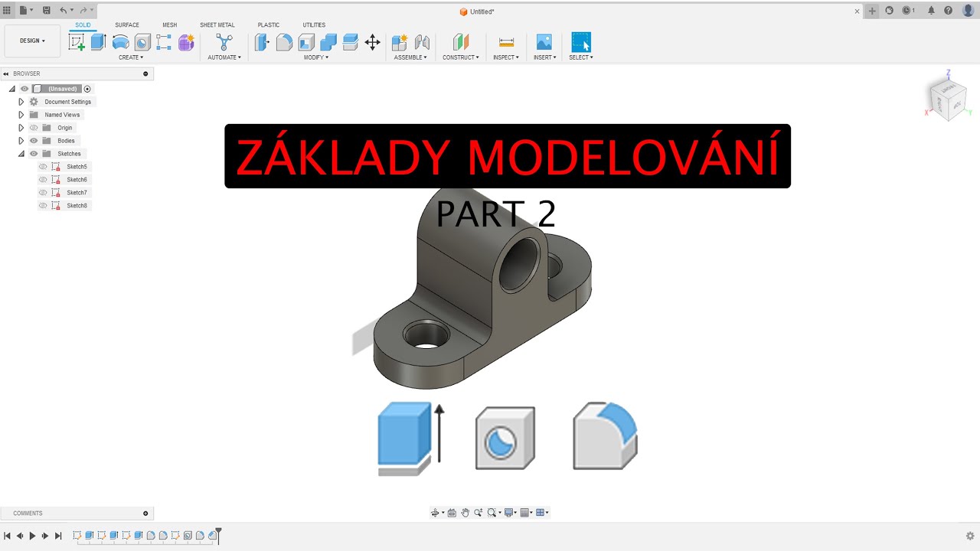Open the timeline settings gear
This screenshot has height=551, width=980.
pos(970,536)
